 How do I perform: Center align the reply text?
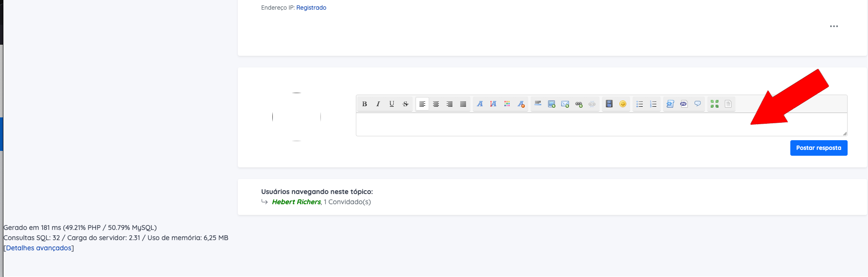[x=436, y=104]
